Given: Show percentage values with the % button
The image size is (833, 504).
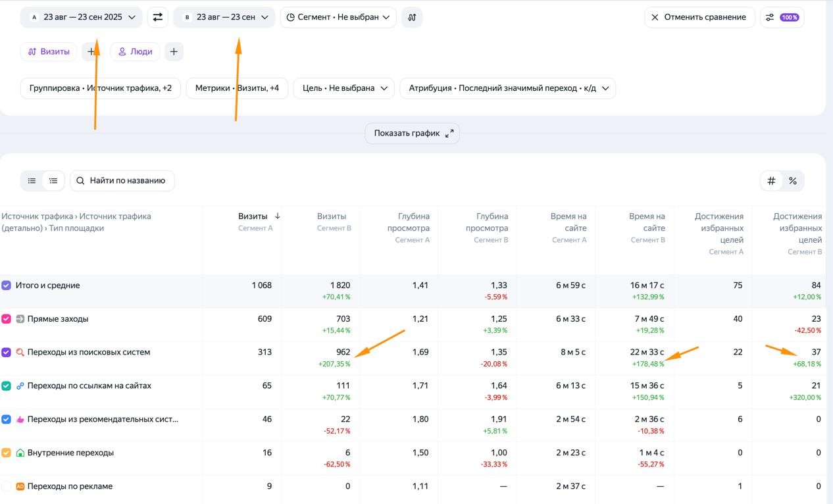Looking at the screenshot, I should tap(793, 181).
